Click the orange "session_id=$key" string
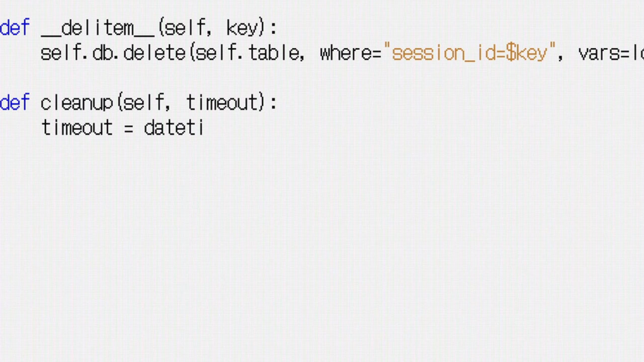This screenshot has height=362, width=644. point(469,53)
